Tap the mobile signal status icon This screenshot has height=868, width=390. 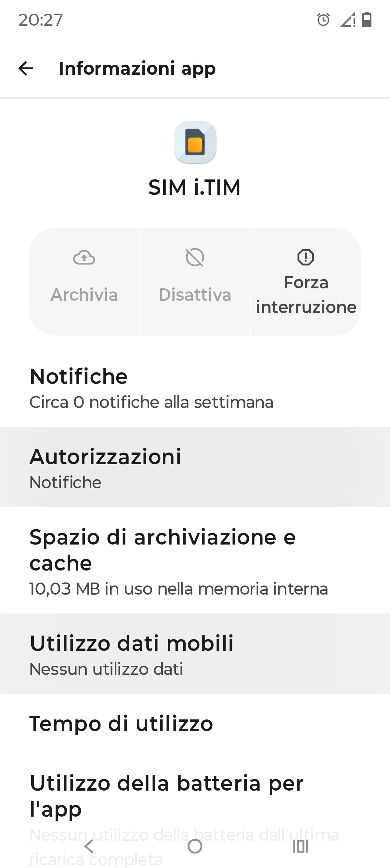[x=347, y=20]
